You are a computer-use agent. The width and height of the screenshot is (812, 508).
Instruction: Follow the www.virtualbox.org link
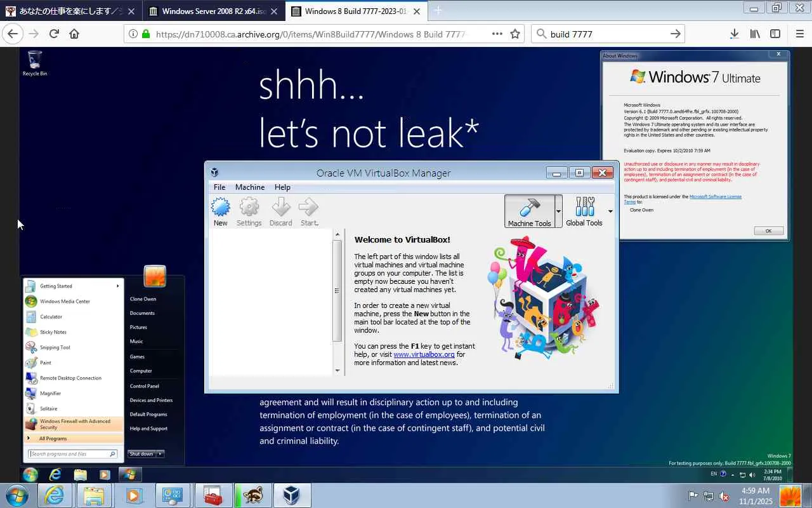pos(424,354)
